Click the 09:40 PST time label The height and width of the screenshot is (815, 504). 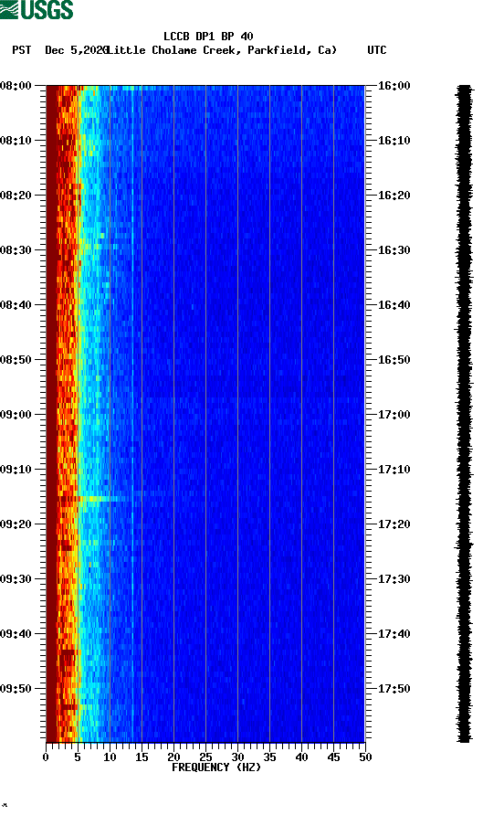tap(16, 634)
